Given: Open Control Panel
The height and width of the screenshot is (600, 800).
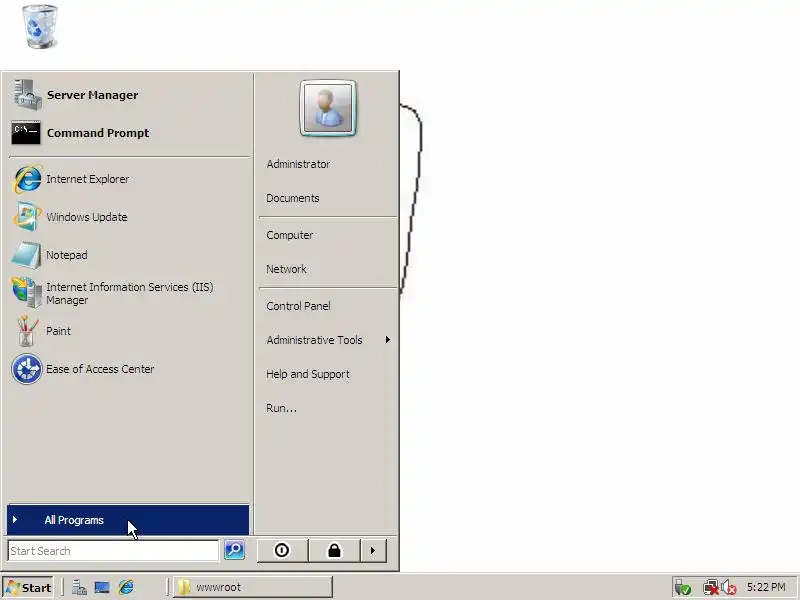Looking at the screenshot, I should pyautogui.click(x=328, y=306).
